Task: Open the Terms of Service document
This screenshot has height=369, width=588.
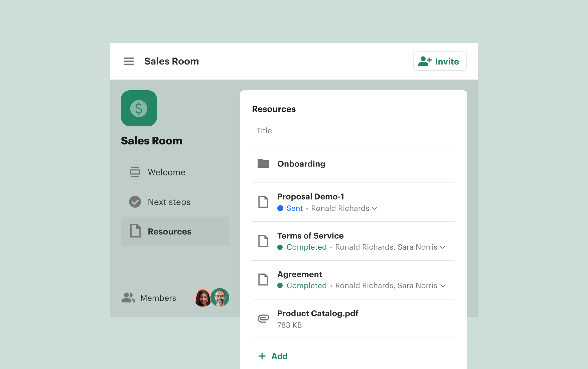Action: click(x=310, y=236)
